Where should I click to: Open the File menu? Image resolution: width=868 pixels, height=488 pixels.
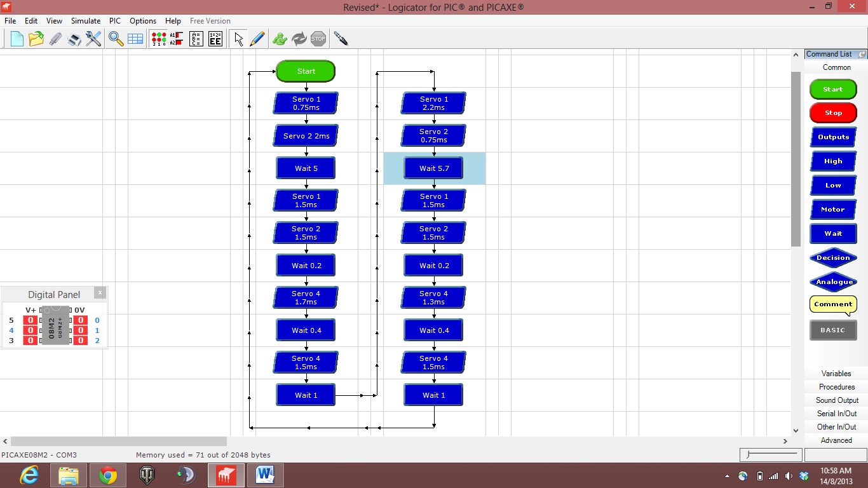(x=10, y=21)
